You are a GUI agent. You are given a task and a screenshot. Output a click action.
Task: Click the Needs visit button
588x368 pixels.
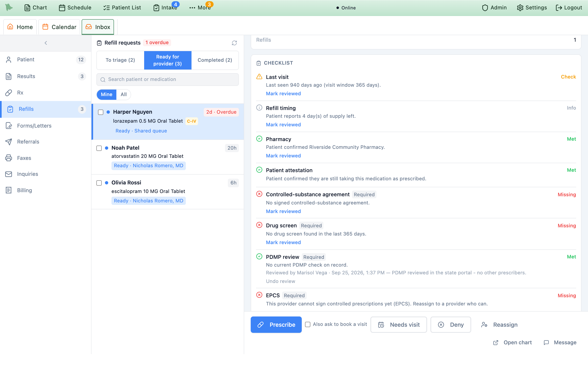tap(399, 325)
